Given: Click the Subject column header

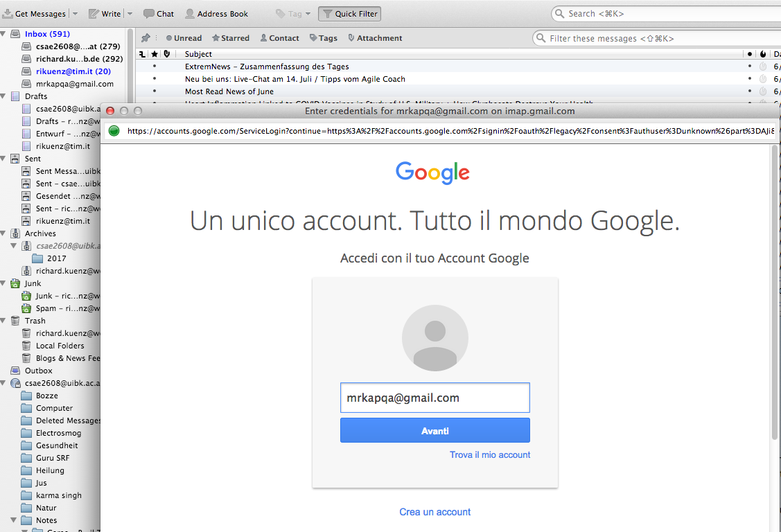Looking at the screenshot, I should coord(198,54).
